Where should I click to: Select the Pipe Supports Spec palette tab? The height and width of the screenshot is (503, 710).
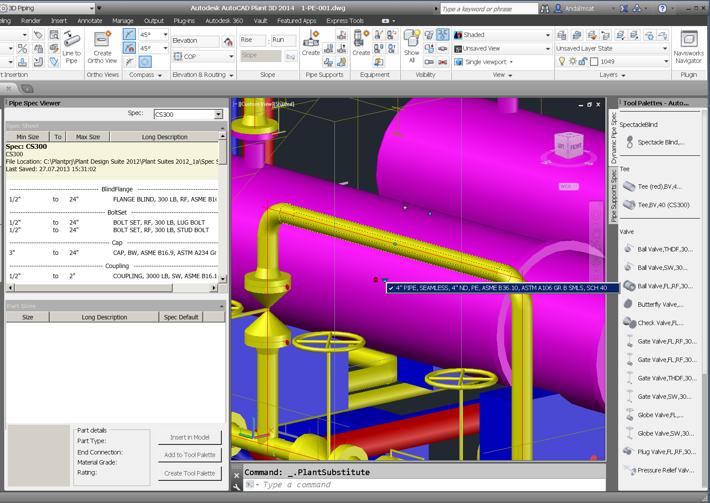[x=614, y=195]
